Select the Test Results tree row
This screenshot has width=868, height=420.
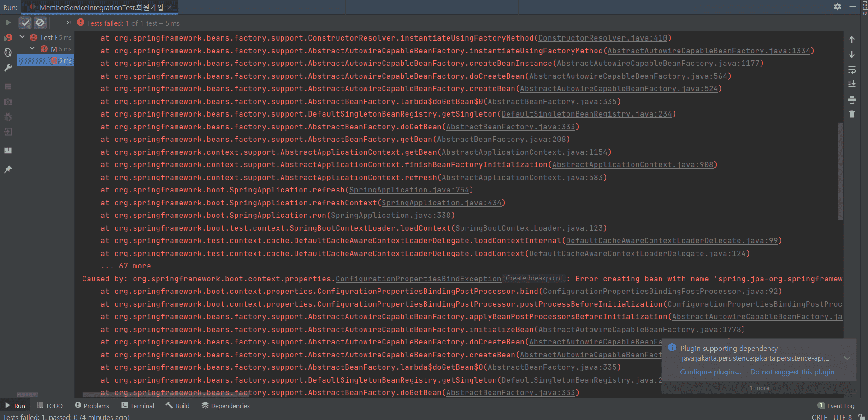(46, 37)
